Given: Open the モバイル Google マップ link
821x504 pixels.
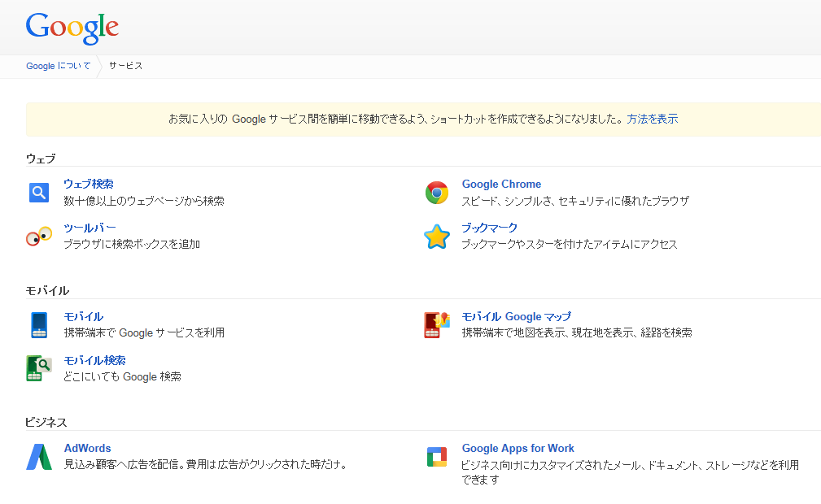Looking at the screenshot, I should (x=516, y=316).
